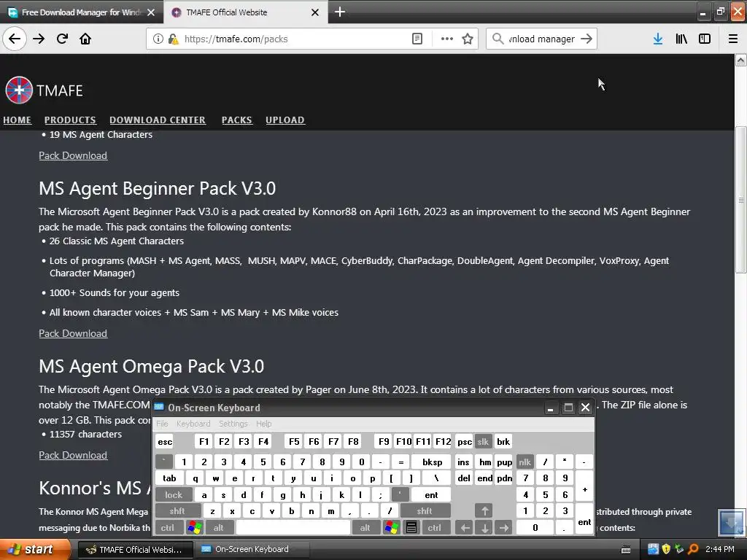747x560 pixels.
Task: Toggle the left shft key
Action: (177, 511)
